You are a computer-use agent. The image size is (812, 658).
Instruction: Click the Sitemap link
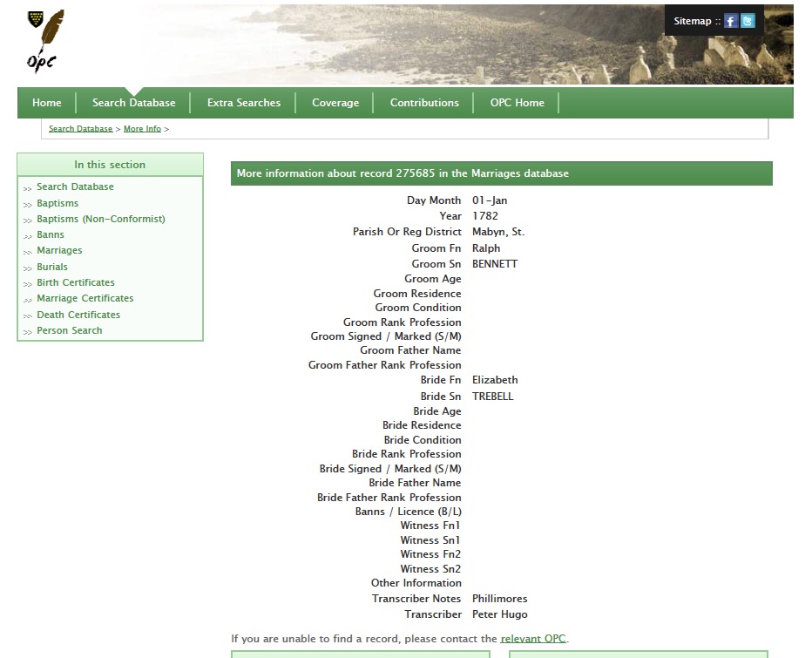[x=692, y=21]
